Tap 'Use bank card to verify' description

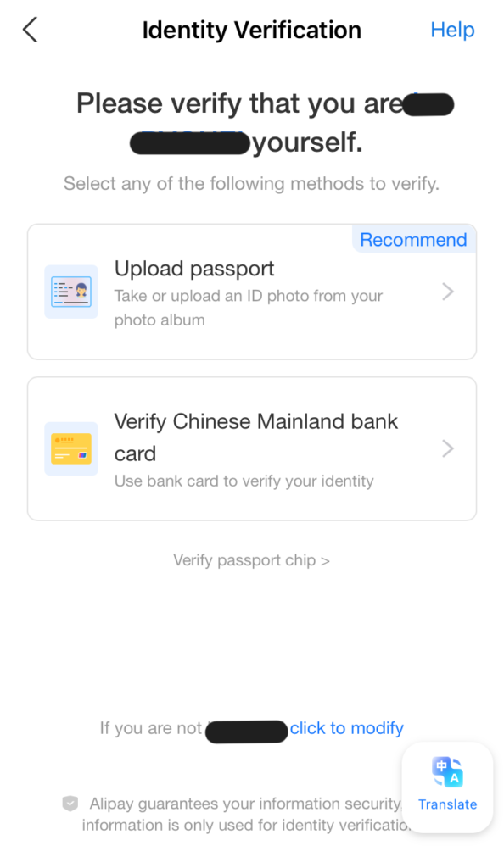[x=244, y=481]
